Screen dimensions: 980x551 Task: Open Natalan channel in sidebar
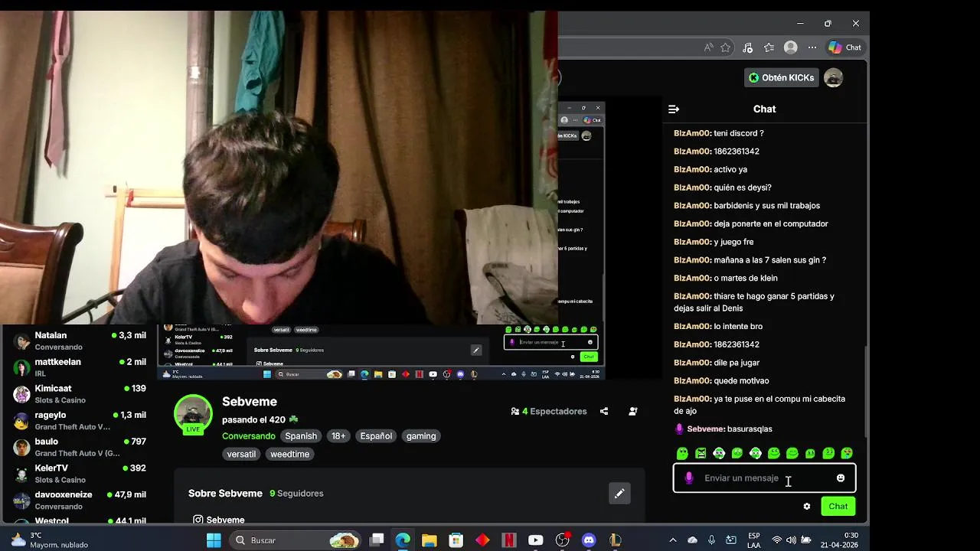tap(80, 341)
